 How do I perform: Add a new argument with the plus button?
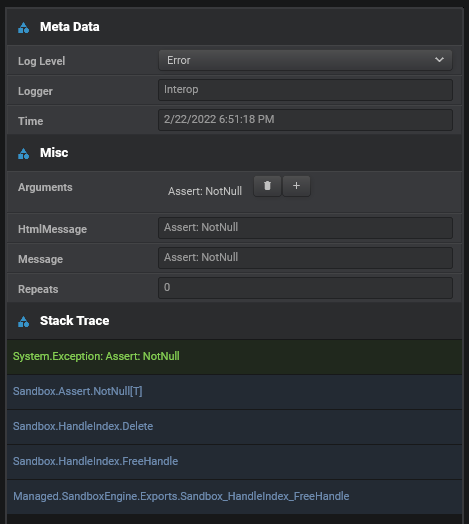[297, 186]
